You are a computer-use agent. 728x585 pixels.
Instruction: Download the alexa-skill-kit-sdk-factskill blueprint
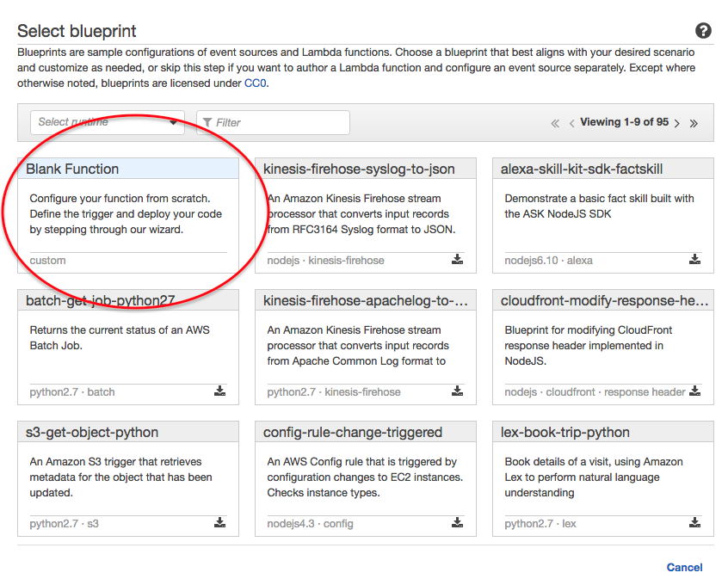point(694,260)
